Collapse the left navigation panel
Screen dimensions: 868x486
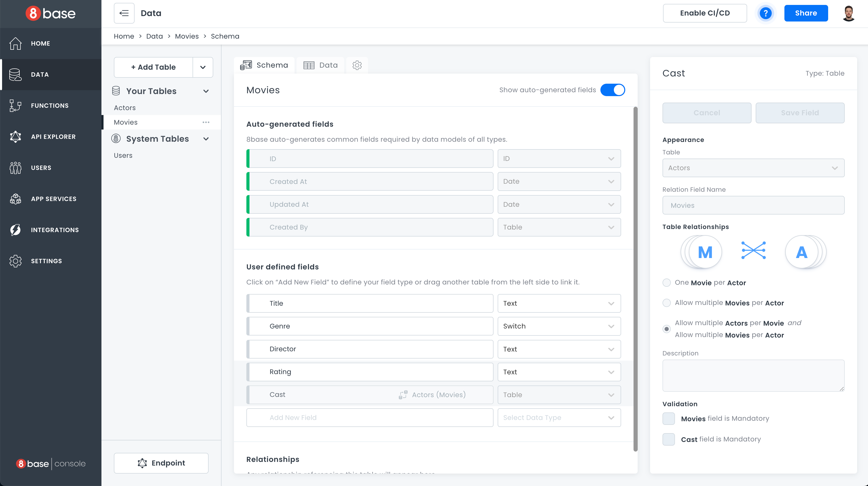(x=124, y=13)
